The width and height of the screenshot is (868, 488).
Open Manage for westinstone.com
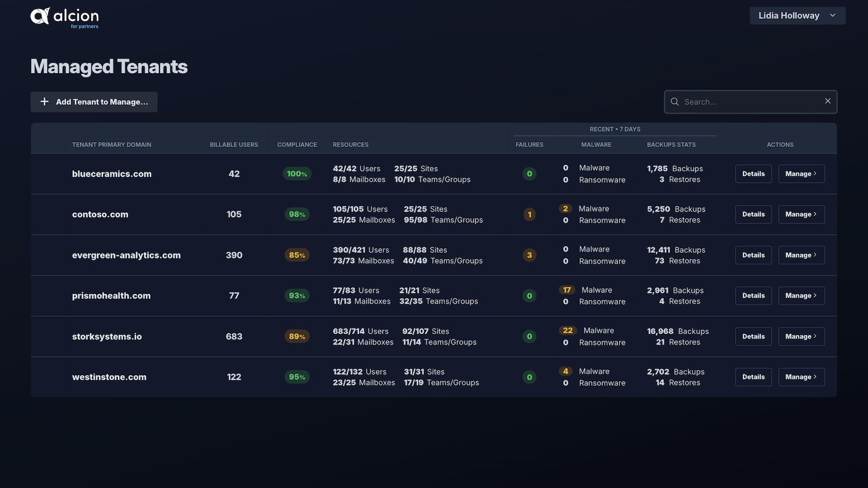click(x=801, y=377)
